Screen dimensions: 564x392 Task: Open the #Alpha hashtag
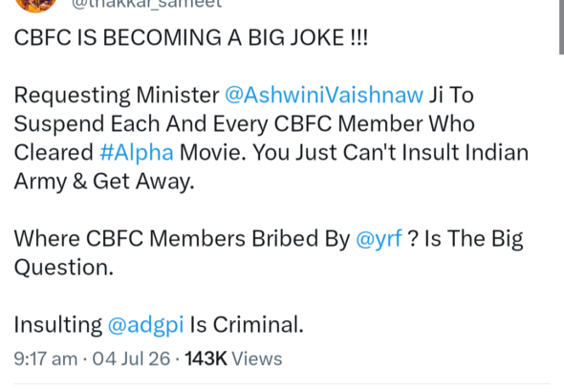(x=137, y=152)
